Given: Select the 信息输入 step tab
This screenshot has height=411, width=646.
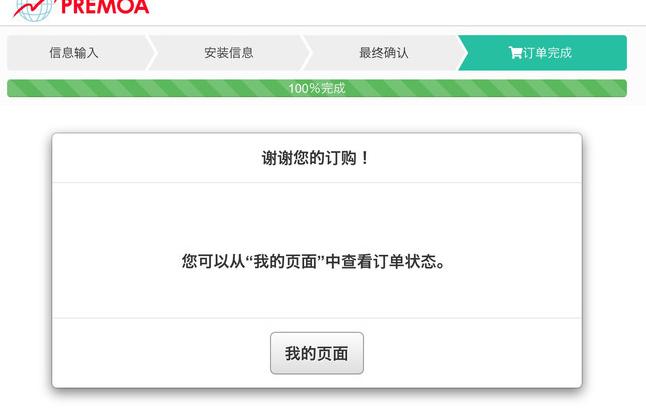Looking at the screenshot, I should [74, 53].
